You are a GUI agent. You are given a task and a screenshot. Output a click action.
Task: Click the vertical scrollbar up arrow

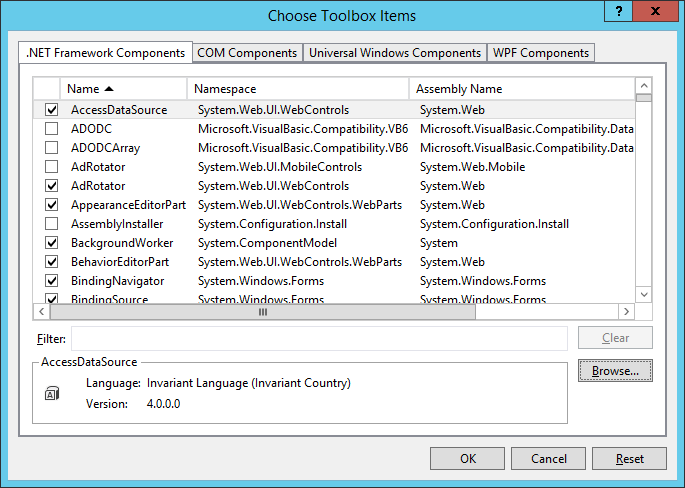point(644,85)
